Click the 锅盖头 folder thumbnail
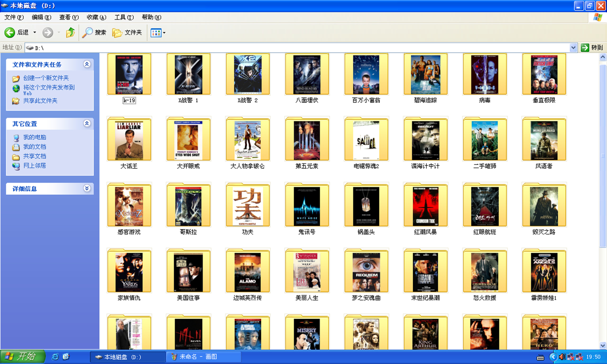 point(366,206)
